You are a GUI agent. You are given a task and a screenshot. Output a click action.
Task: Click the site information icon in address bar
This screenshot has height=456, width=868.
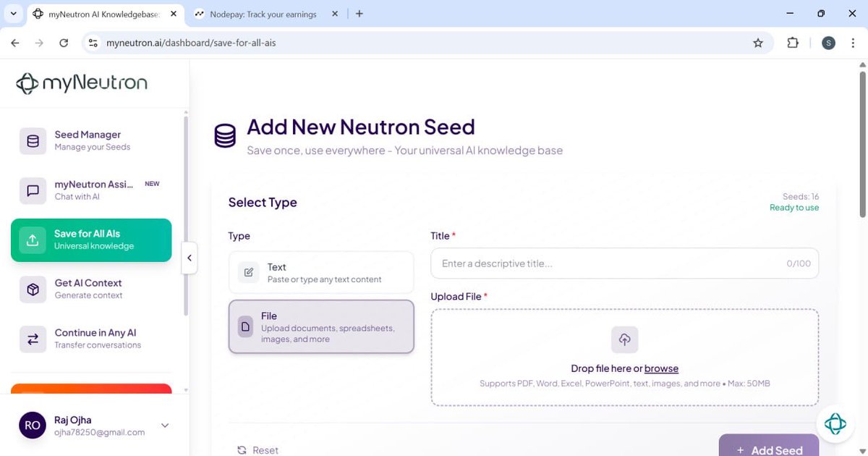click(93, 43)
